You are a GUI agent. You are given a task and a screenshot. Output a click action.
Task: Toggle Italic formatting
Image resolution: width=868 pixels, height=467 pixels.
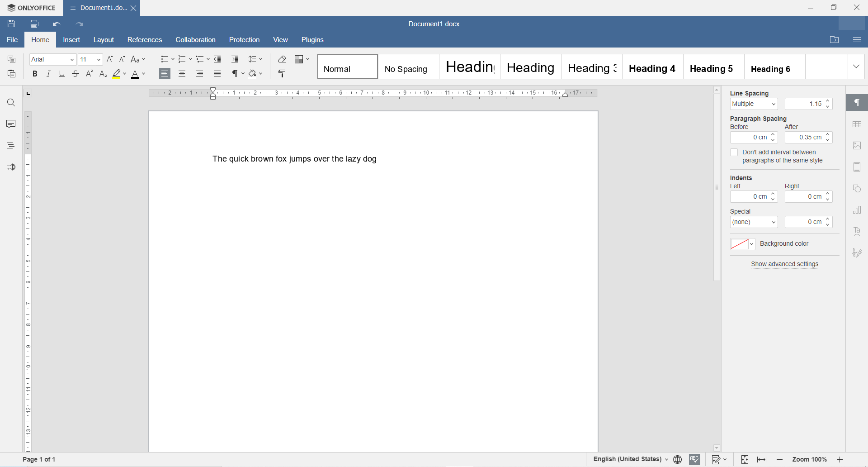coord(48,74)
